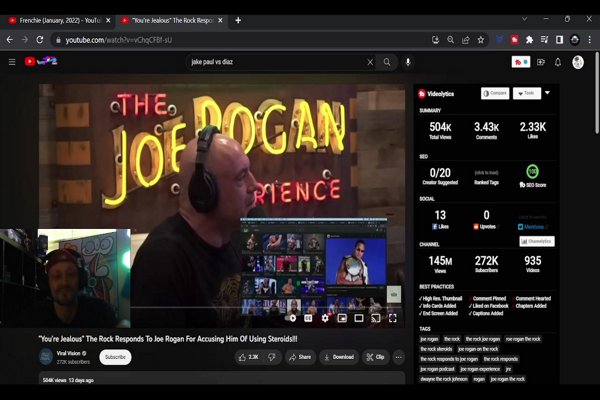Open a new browser tab

pyautogui.click(x=238, y=20)
